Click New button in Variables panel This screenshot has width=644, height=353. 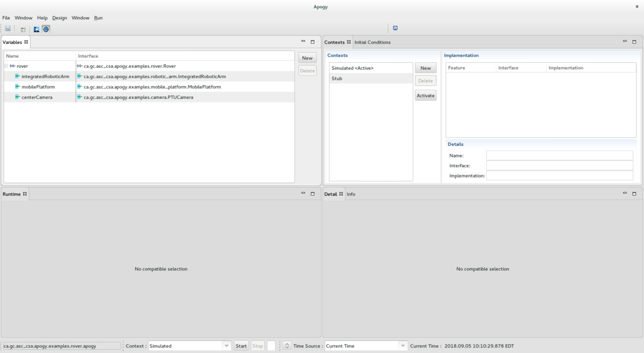308,58
